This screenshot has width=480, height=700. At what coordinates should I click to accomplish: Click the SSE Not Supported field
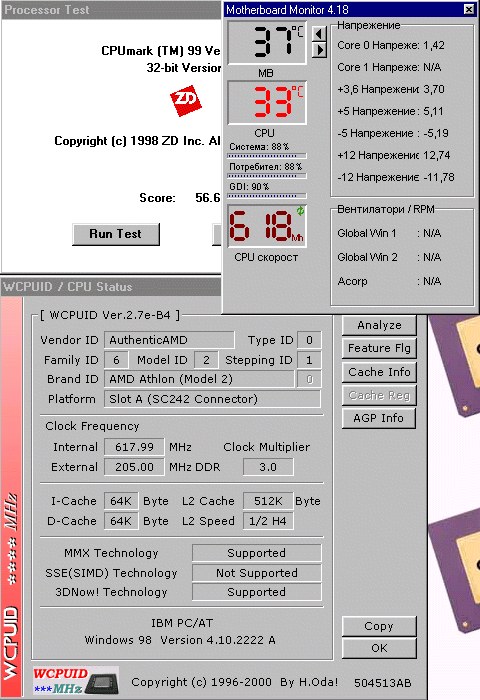(x=257, y=573)
